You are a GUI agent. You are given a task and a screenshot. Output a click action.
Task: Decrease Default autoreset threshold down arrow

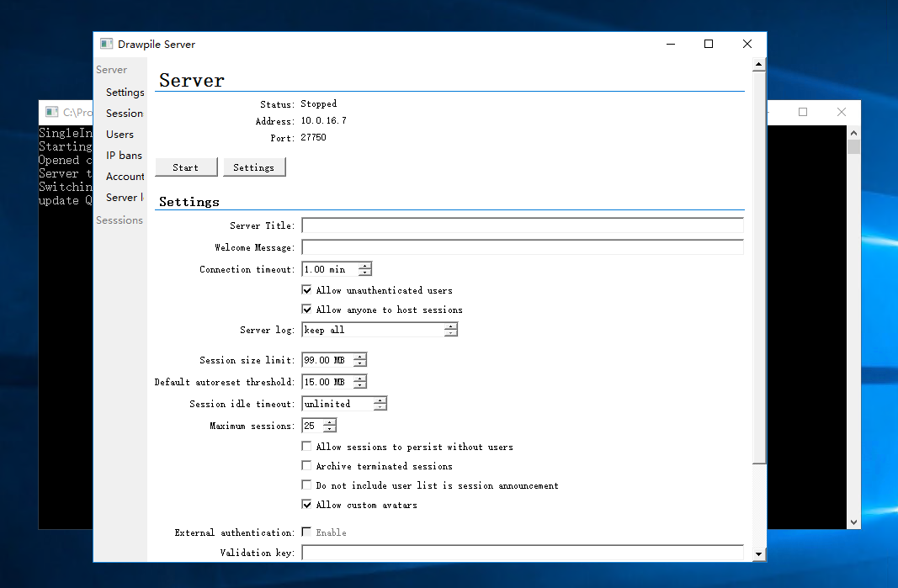359,385
